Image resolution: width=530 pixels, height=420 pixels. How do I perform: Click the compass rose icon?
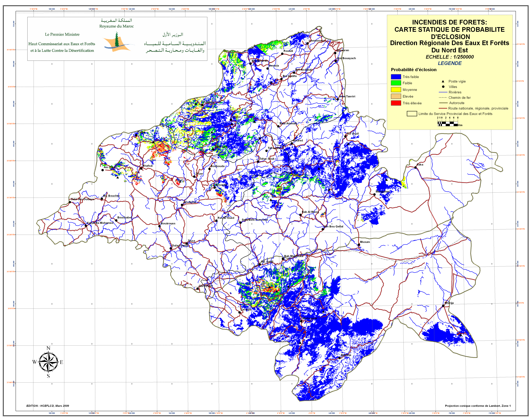48,362
